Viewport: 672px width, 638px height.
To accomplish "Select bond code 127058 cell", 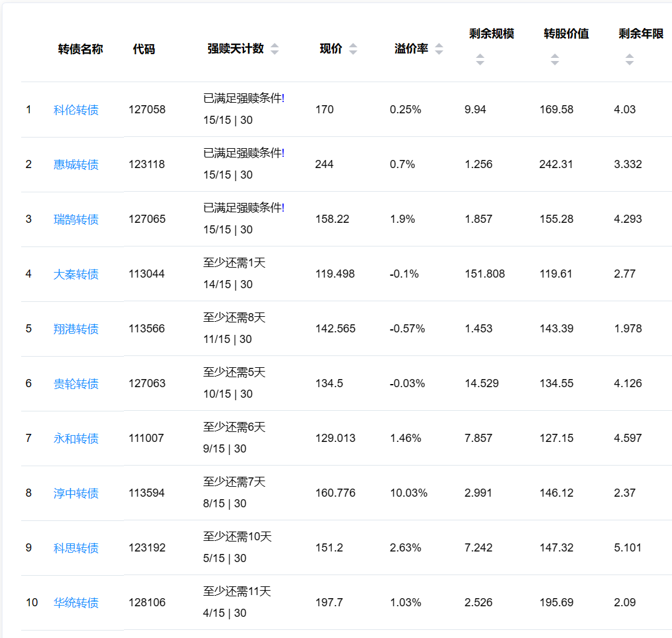I will (x=147, y=110).
